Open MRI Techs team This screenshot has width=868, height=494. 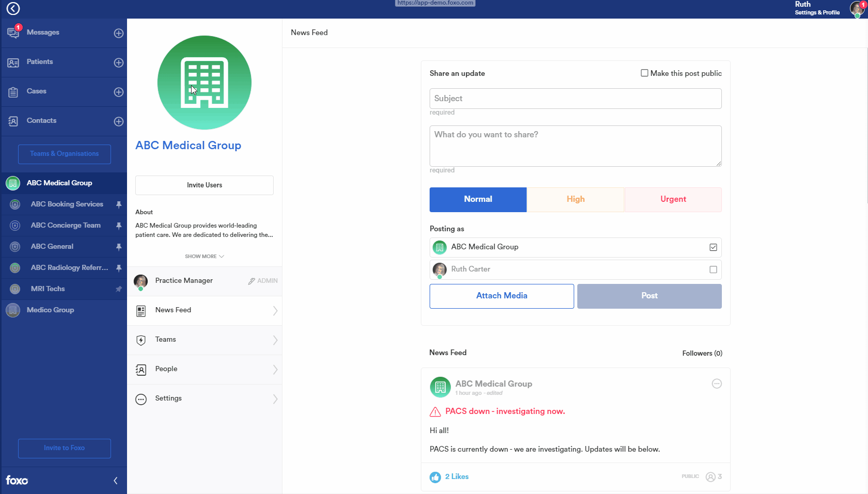(48, 289)
